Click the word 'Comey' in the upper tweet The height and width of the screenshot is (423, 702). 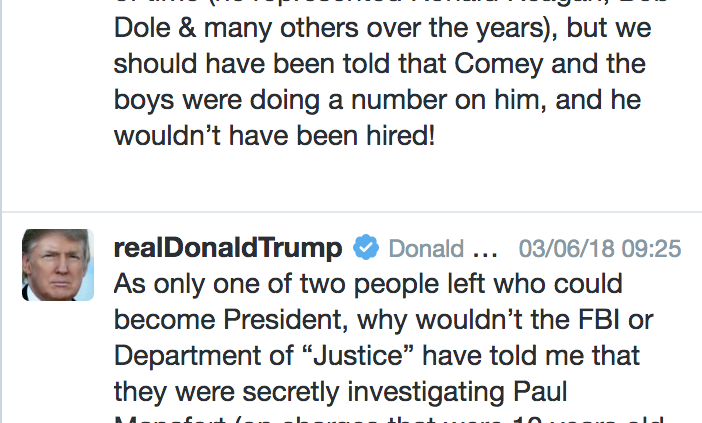(499, 64)
